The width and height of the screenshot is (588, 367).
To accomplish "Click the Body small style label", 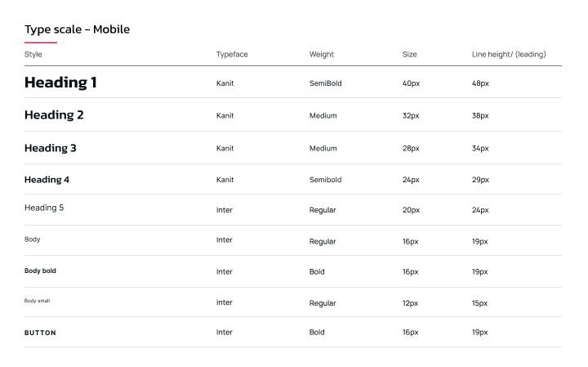I will pyautogui.click(x=37, y=301).
